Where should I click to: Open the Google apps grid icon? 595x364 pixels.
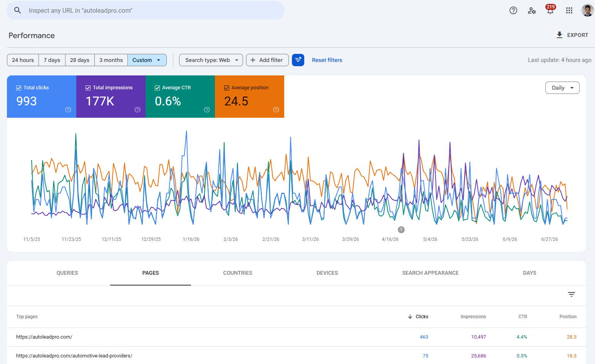pos(569,10)
